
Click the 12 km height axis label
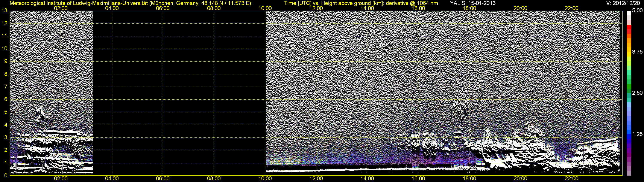point(5,23)
